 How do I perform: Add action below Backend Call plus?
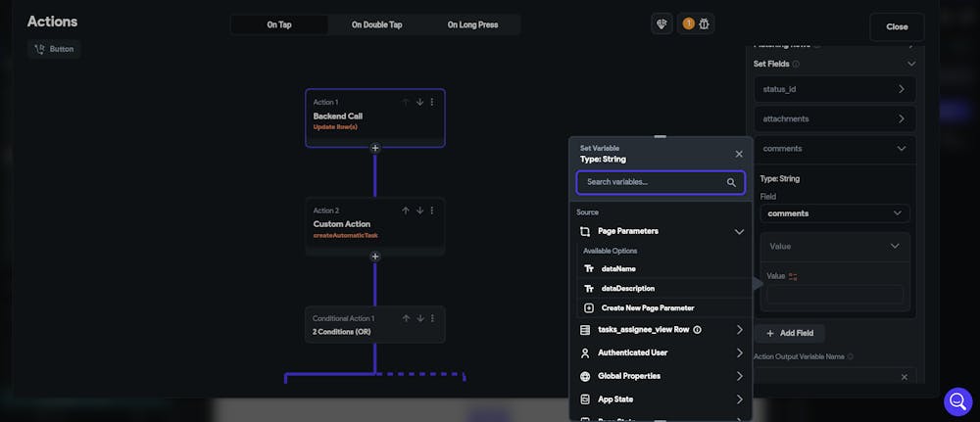(x=375, y=148)
